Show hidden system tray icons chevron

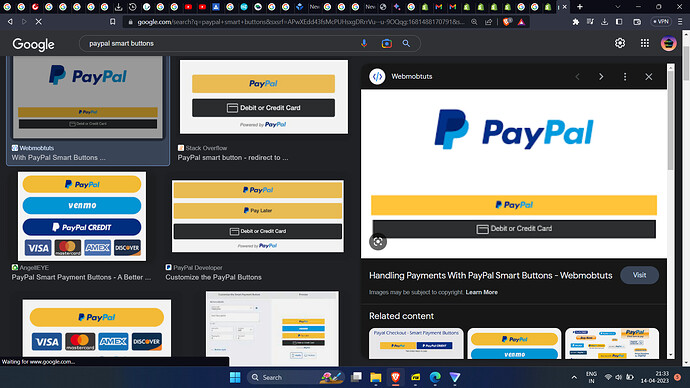click(574, 377)
